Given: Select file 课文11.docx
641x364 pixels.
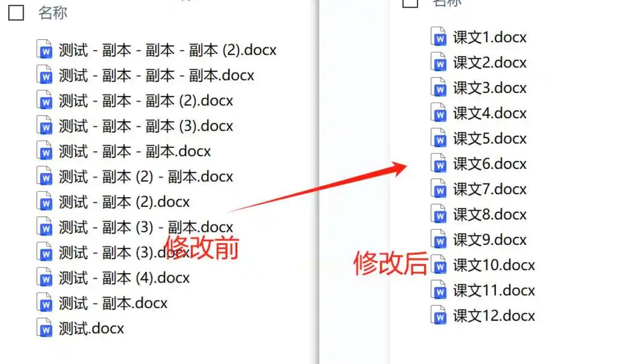Looking at the screenshot, I should [483, 290].
